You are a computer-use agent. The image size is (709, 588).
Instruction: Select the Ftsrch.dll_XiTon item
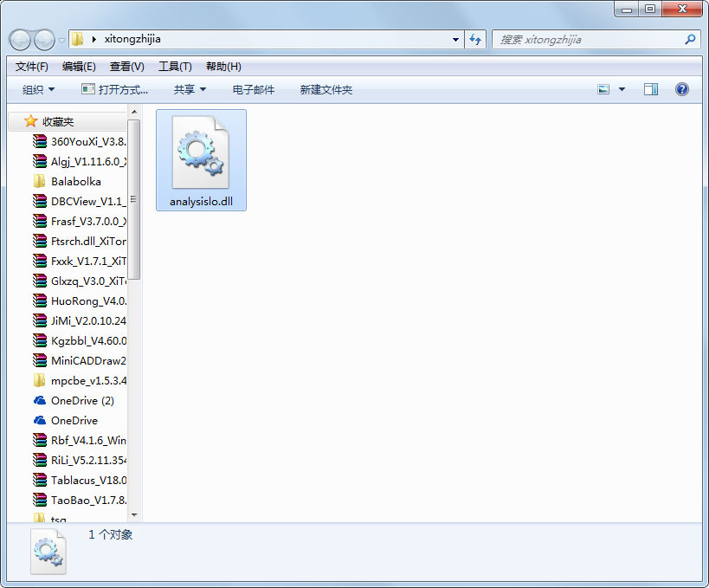click(x=80, y=241)
